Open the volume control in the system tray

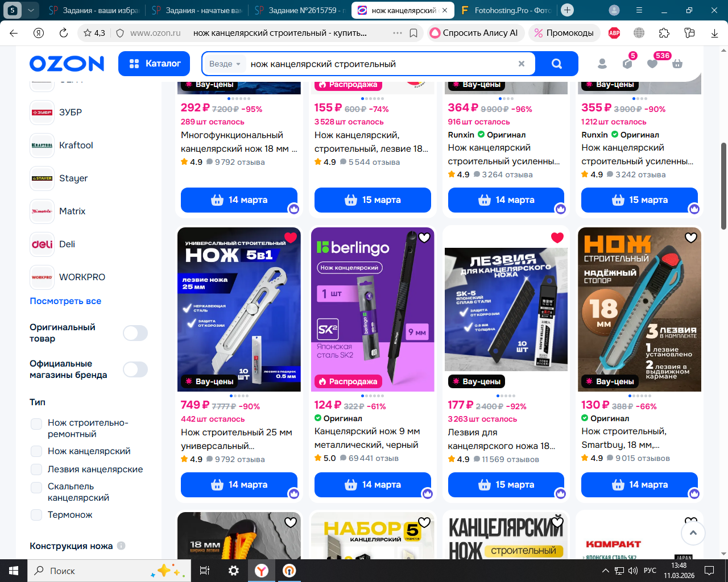click(633, 571)
